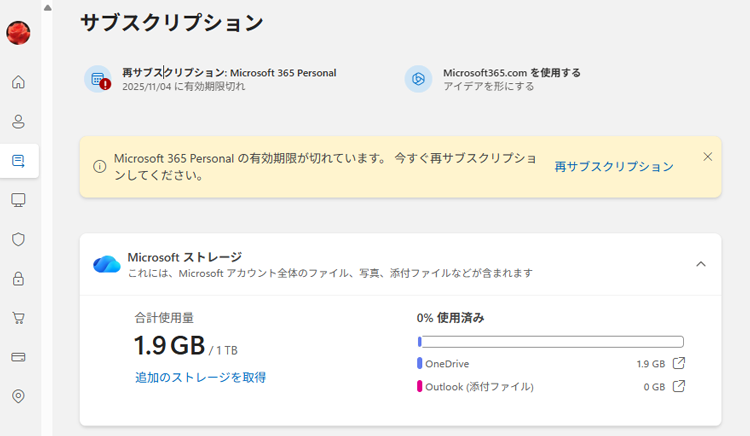This screenshot has height=436, width=750.
Task: Open the shopping cart sidebar icon
Action: point(18,318)
